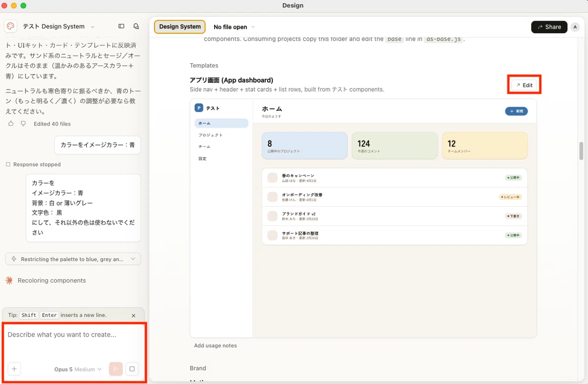Toggle the sidebar panel icon
This screenshot has width=588, height=384.
pyautogui.click(x=122, y=26)
